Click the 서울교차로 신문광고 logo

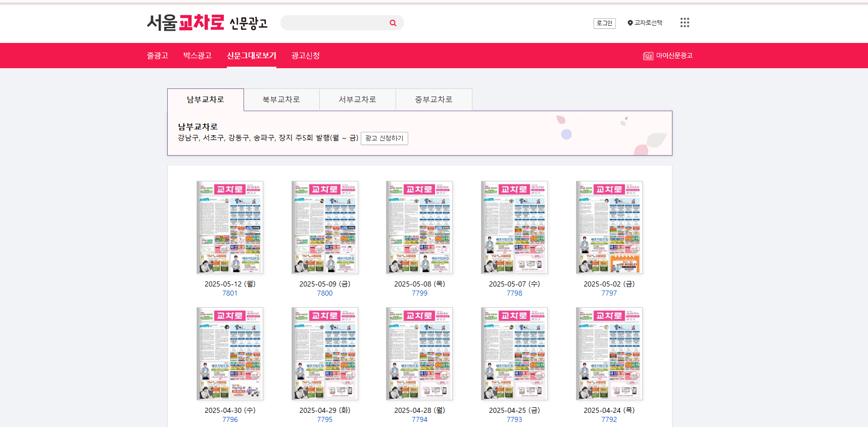[x=207, y=23]
